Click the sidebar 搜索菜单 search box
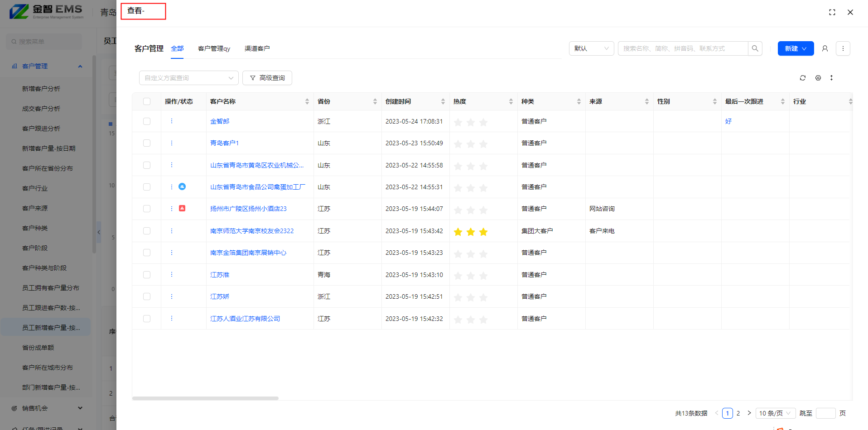 (x=44, y=42)
